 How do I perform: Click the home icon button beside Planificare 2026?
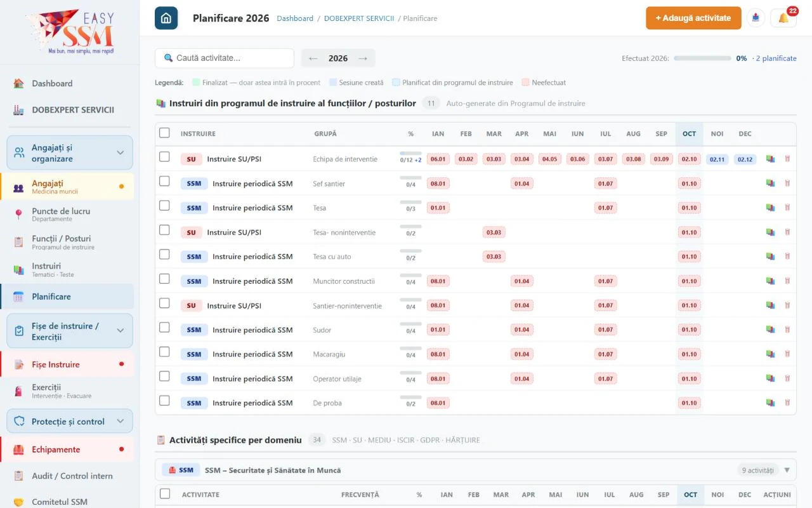pyautogui.click(x=166, y=18)
